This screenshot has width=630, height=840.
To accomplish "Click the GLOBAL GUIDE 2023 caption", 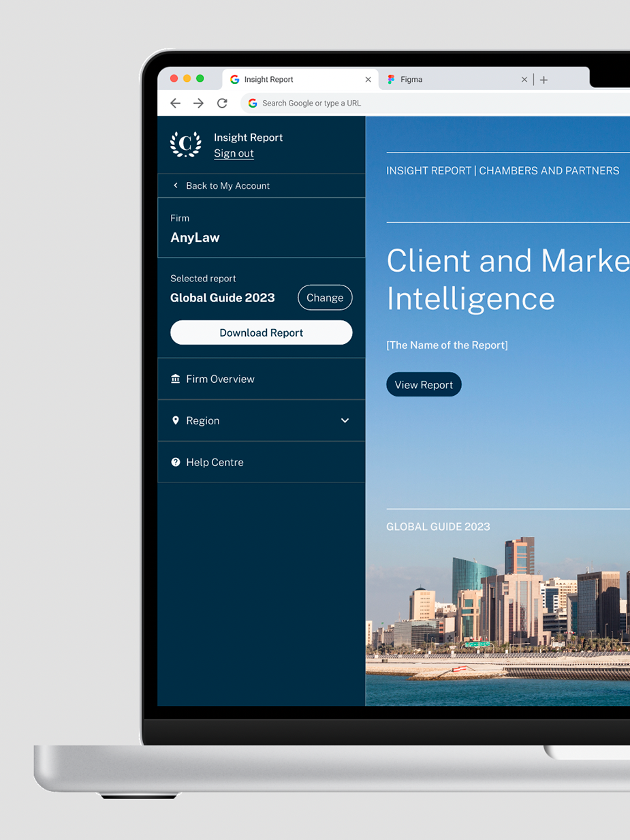I will tap(438, 527).
